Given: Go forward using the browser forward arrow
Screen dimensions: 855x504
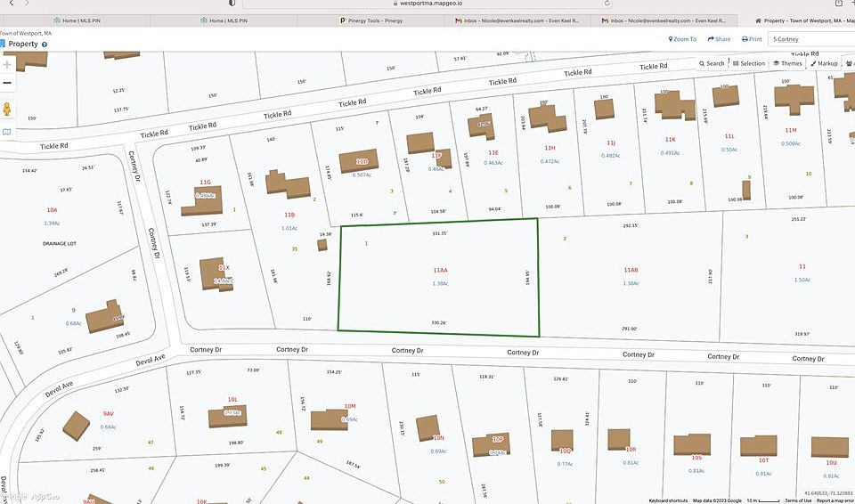Looking at the screenshot, I should coord(27,4).
